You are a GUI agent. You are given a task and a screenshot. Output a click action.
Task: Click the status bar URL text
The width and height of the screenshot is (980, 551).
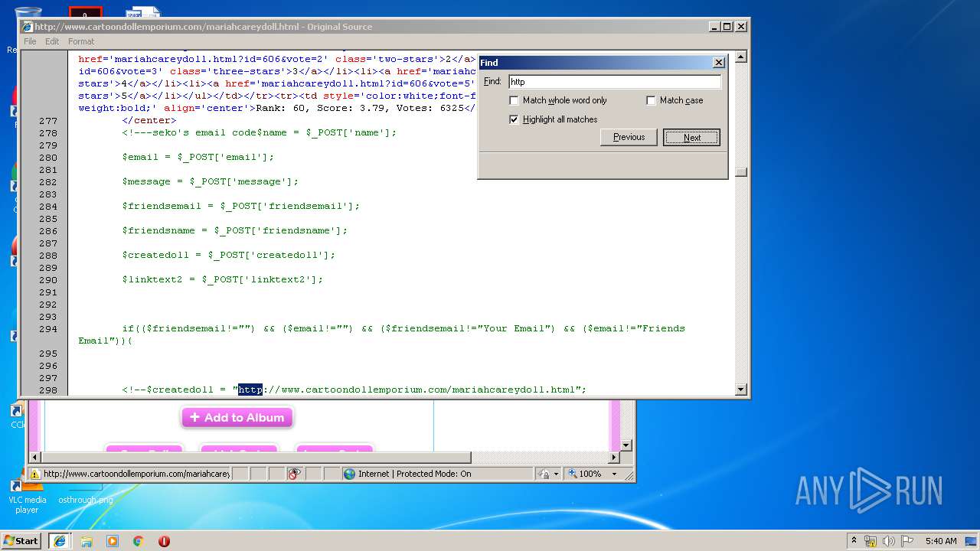(x=136, y=474)
